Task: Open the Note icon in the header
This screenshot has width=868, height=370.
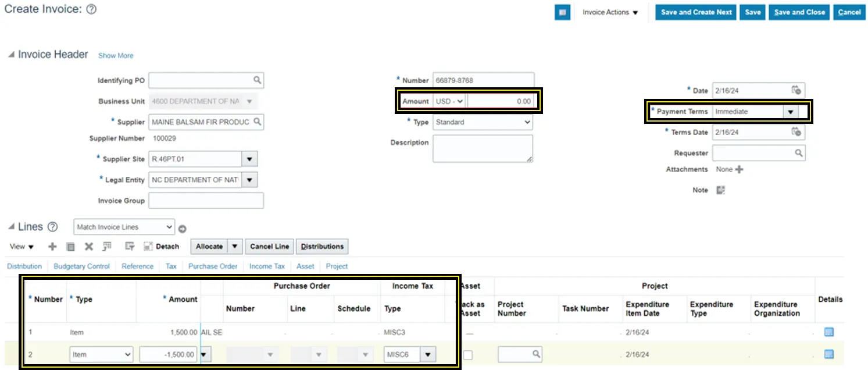Action: tap(721, 190)
